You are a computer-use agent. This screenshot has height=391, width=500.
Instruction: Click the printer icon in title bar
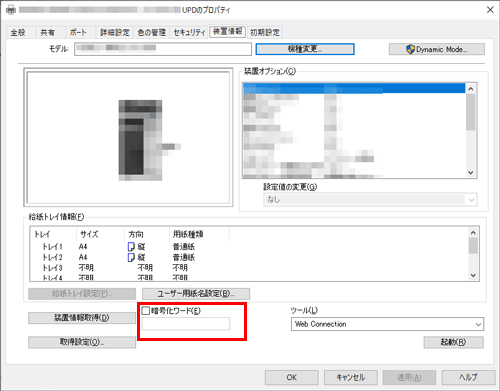11,9
